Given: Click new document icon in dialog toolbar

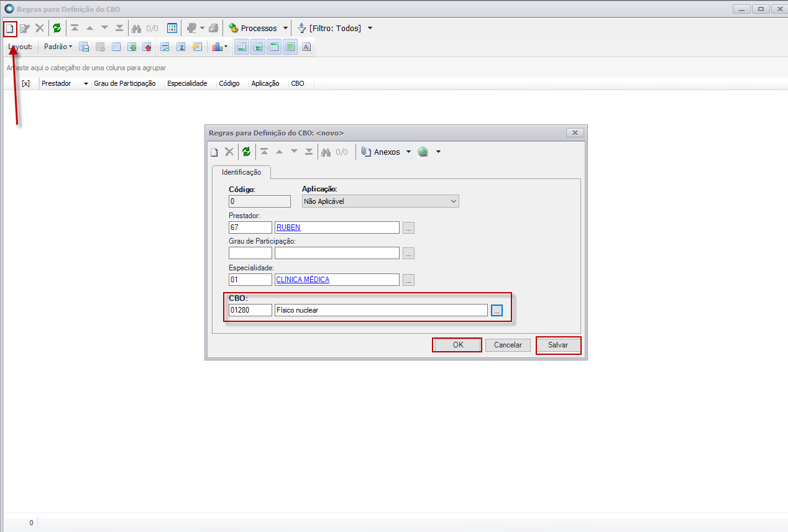Looking at the screenshot, I should click(214, 152).
